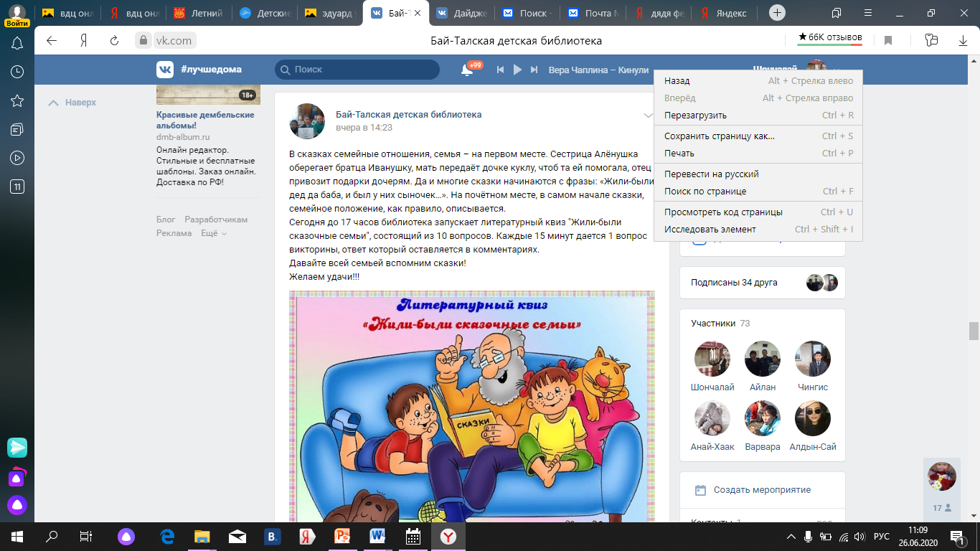
Task: Choose 'Исследовать элемент' from context menu
Action: [x=710, y=229]
